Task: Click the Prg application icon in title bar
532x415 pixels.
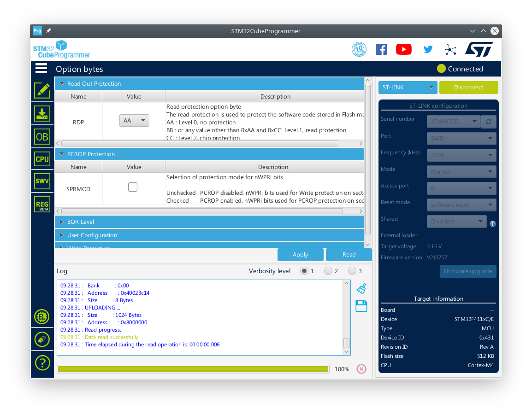Action: tap(37, 31)
